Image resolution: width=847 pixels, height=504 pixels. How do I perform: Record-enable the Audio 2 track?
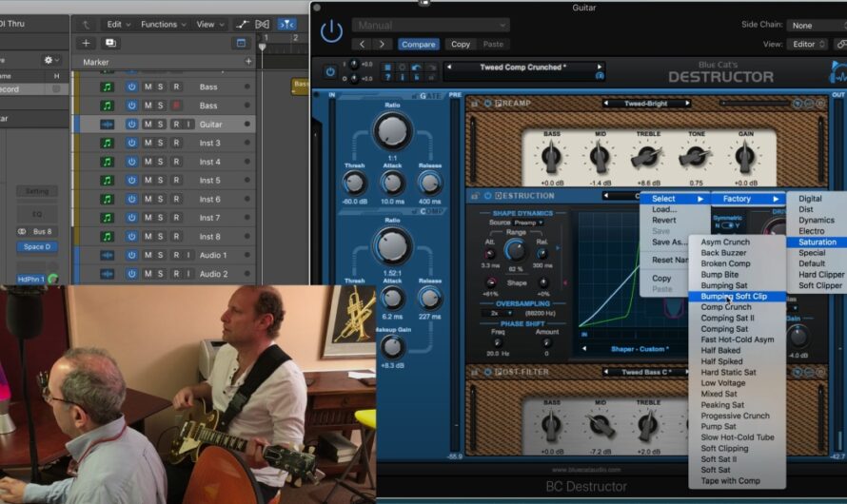tap(176, 274)
